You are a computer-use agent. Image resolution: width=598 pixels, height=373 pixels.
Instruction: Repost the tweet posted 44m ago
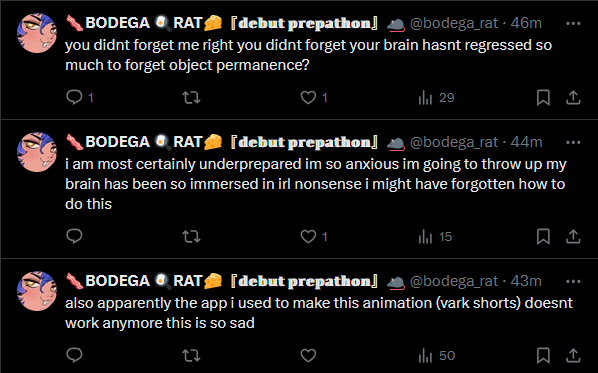click(191, 236)
